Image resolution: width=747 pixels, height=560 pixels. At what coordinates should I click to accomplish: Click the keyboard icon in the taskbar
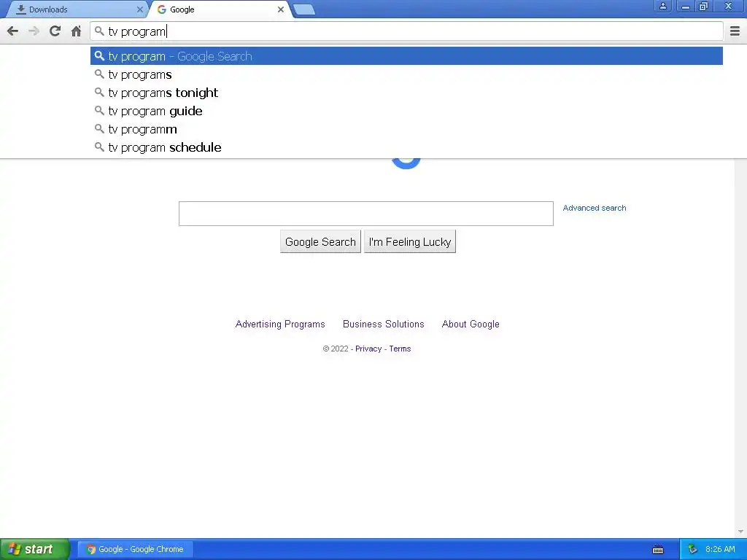[658, 550]
